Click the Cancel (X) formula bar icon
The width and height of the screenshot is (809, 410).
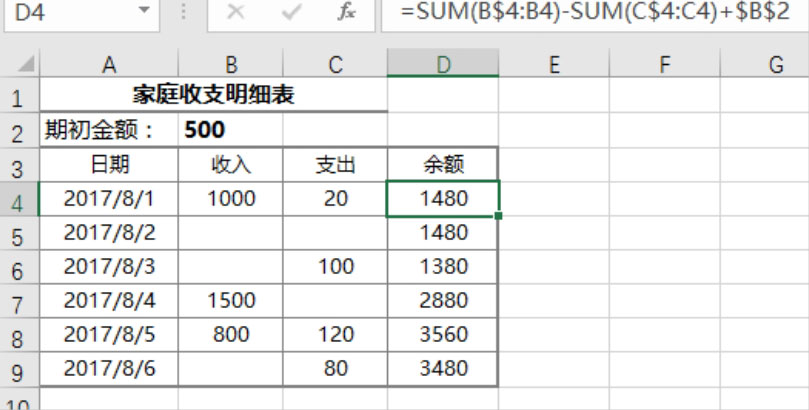(236, 11)
